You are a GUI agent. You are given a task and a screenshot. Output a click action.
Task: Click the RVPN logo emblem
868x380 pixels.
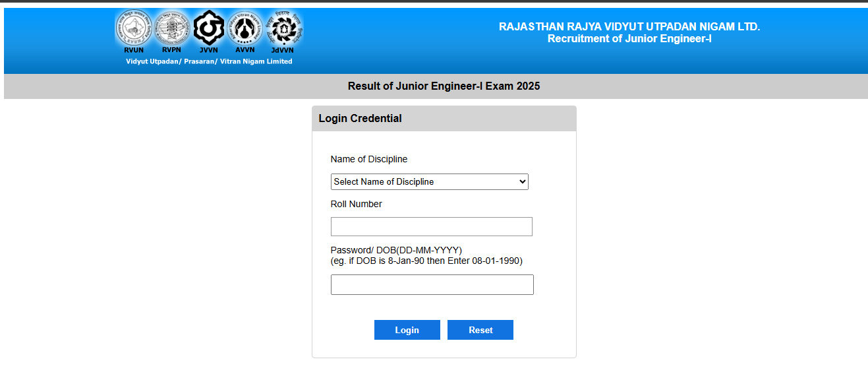point(172,28)
